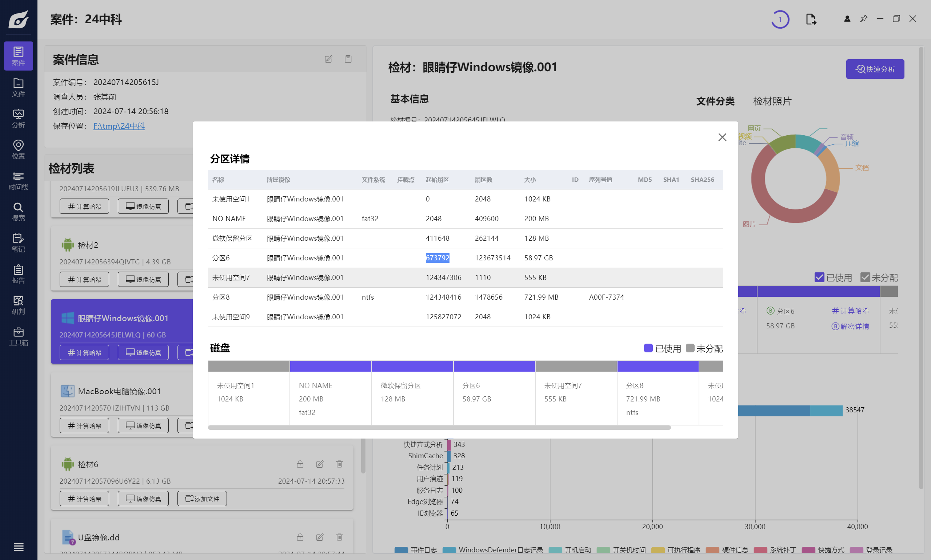The width and height of the screenshot is (931, 560).
Task: Open the 工具箱 sidebar section
Action: pos(19,336)
